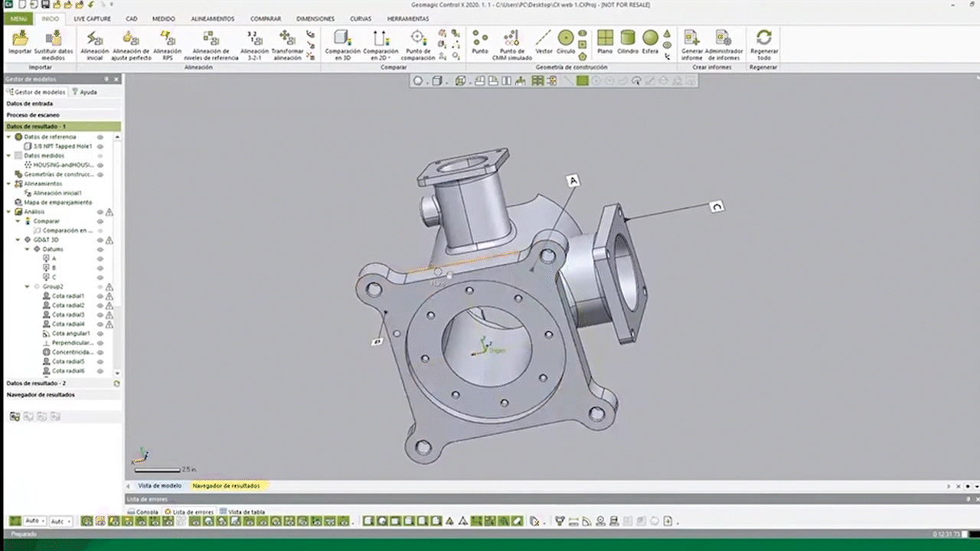Open the first Auto dropdown in bottom toolbar
This screenshot has width=980, height=551.
point(34,521)
